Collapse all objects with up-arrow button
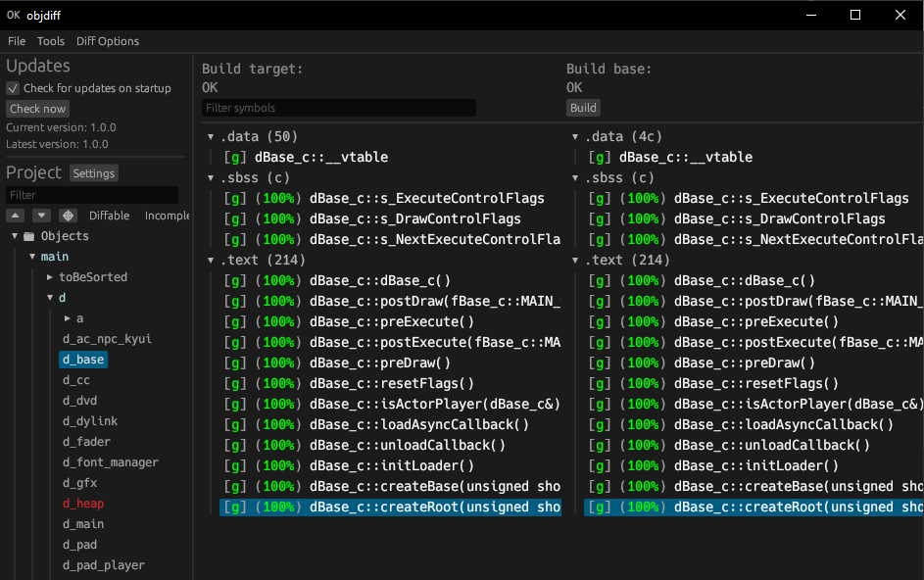 (16, 216)
